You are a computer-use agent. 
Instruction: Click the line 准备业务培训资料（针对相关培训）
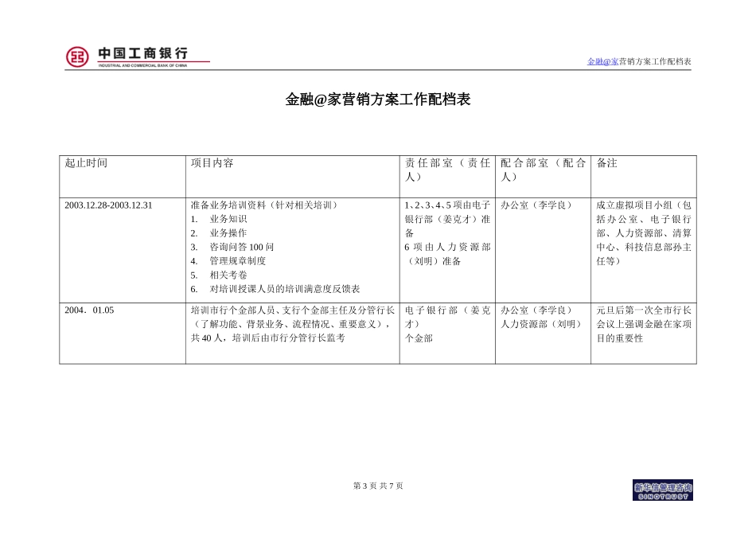(266, 205)
